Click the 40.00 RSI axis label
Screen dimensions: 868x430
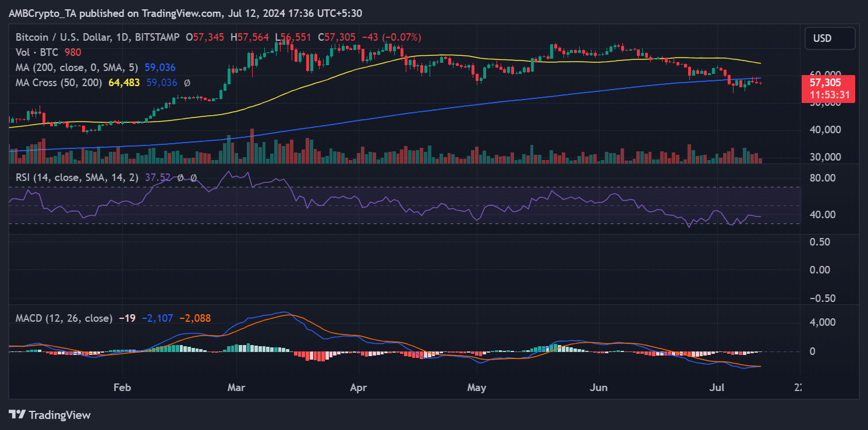pos(821,214)
